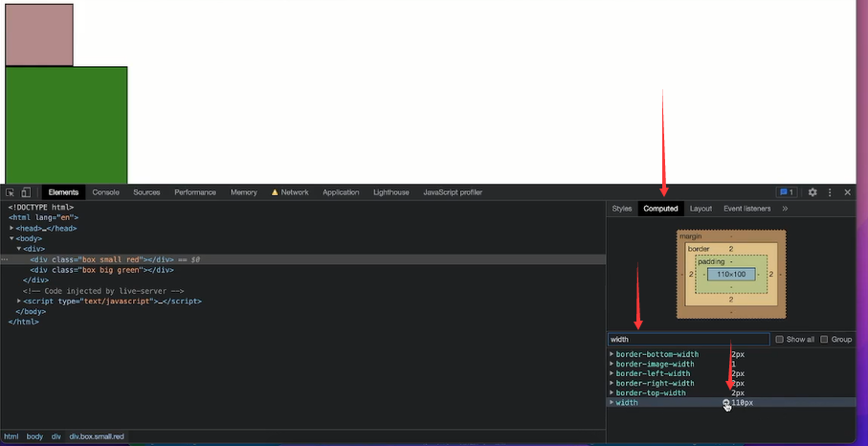Click the 110×100 content box in diagram
The width and height of the screenshot is (868, 446).
[x=731, y=274]
